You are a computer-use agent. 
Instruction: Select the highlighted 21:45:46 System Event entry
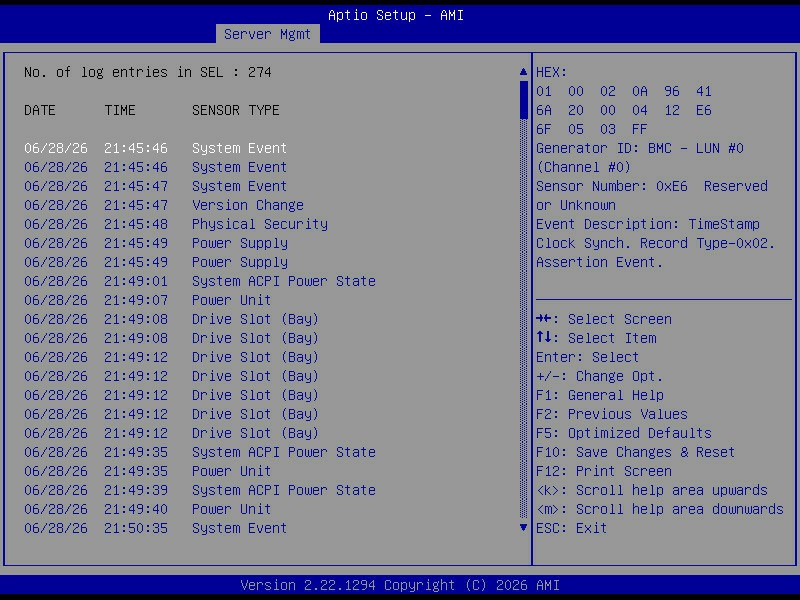click(x=155, y=148)
